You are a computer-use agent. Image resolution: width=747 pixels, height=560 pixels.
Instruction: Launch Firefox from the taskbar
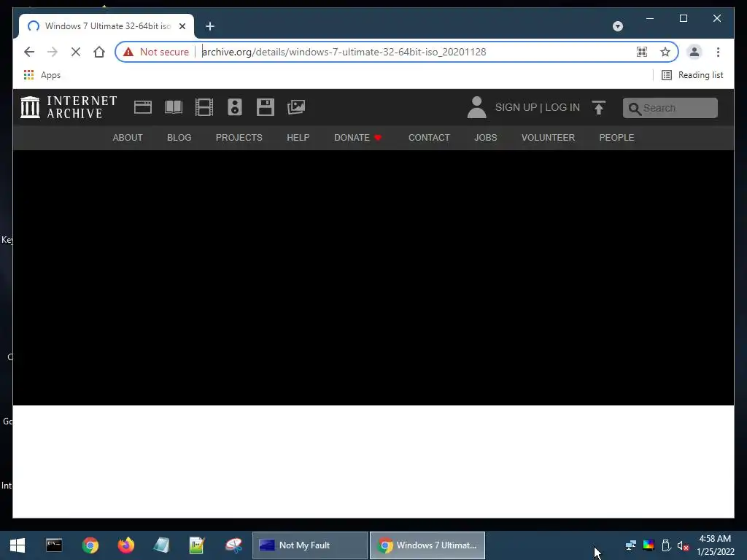coord(126,545)
